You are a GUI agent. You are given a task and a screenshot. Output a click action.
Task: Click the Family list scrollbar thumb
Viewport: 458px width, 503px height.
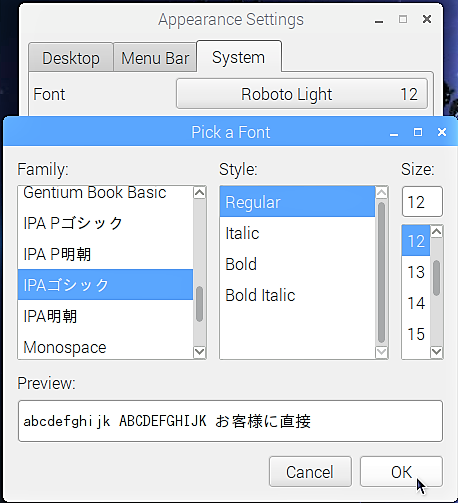pyautogui.click(x=200, y=304)
